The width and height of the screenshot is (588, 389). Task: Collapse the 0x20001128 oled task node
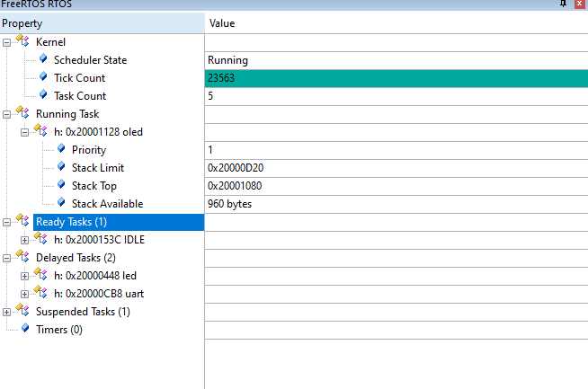point(24,132)
